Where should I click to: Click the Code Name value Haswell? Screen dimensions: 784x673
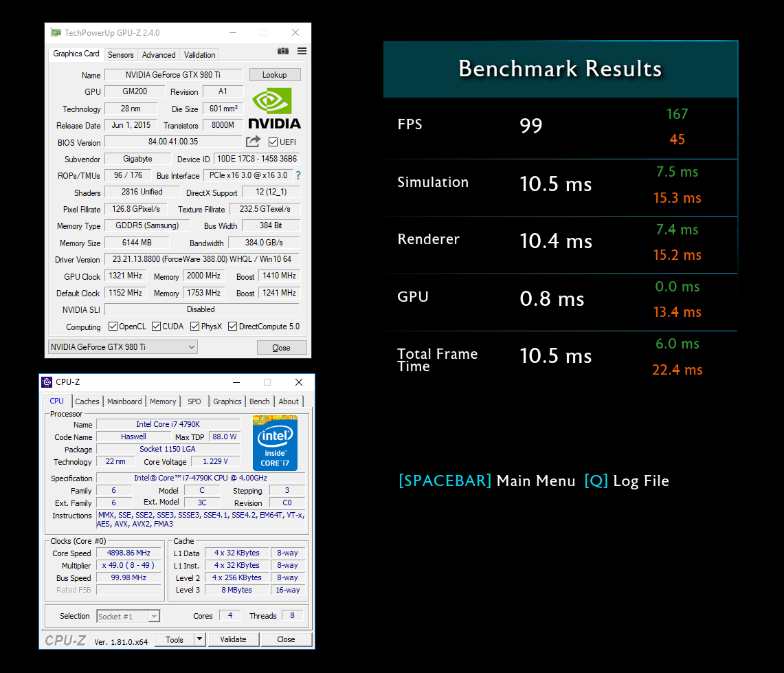[x=133, y=437]
